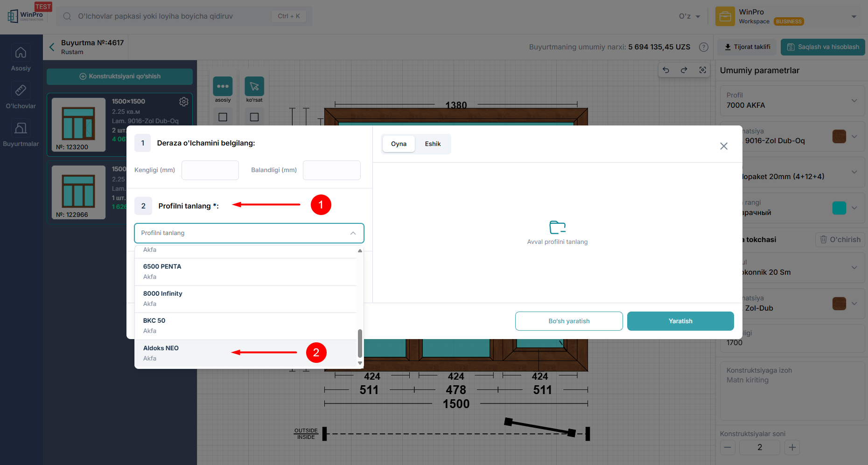Open the asosiy three-dots tool
This screenshot has width=868, height=465.
[x=223, y=86]
